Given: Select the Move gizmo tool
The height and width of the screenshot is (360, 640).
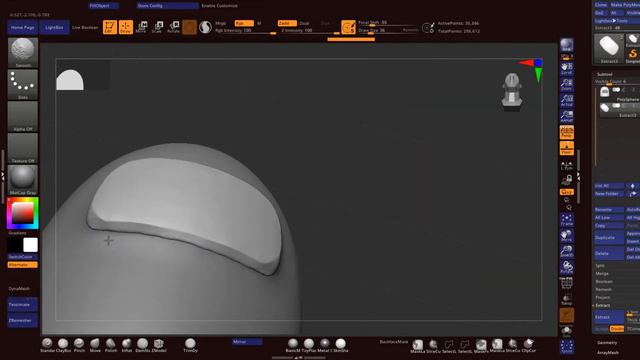Looking at the screenshot, I should [141, 27].
